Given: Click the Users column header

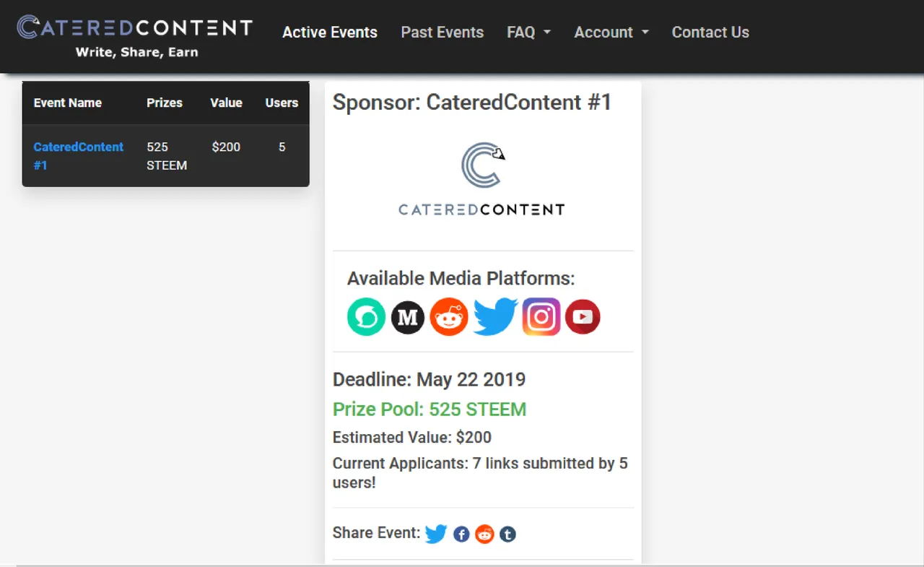Looking at the screenshot, I should 282,103.
